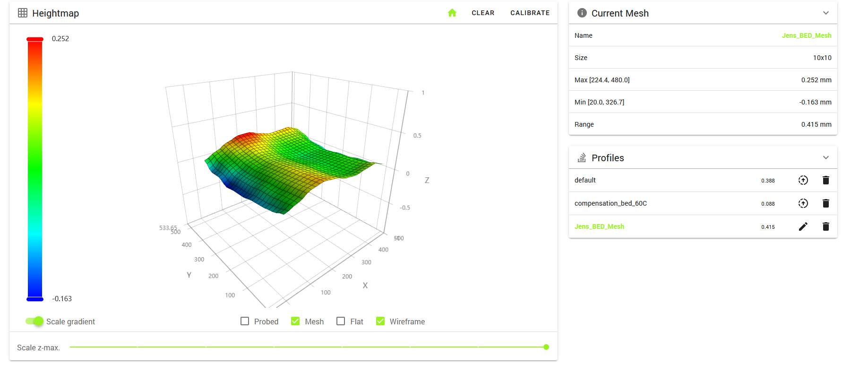Delete the compensation_bed_60C profile

click(826, 203)
